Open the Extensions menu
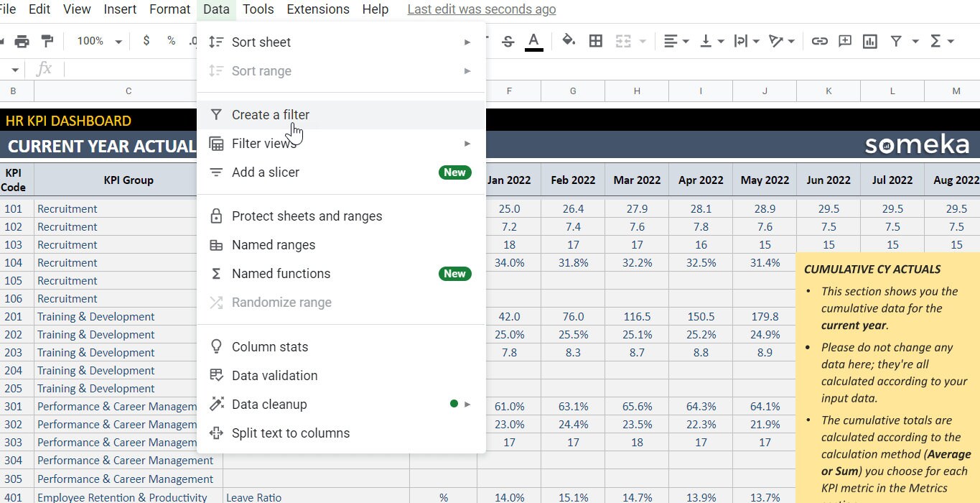 pyautogui.click(x=318, y=9)
